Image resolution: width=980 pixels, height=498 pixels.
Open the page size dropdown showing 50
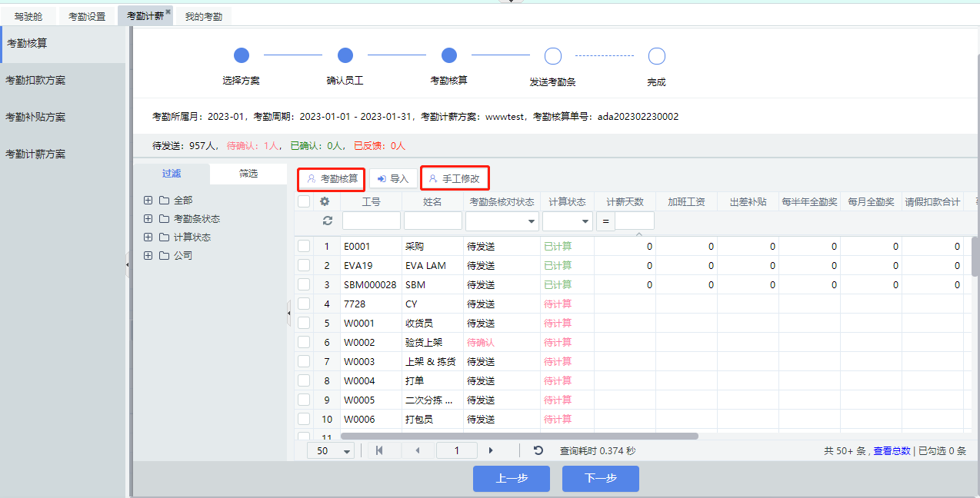click(x=331, y=451)
